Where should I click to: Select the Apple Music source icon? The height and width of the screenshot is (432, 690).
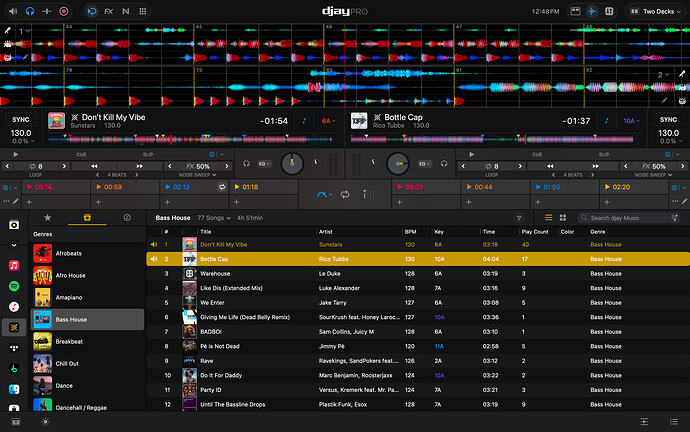14,265
